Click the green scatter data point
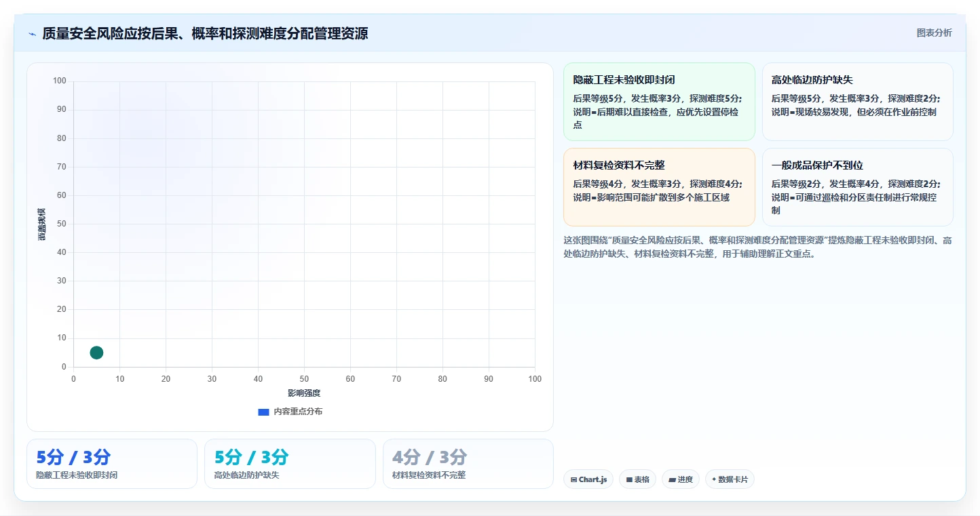The width and height of the screenshot is (980, 516). (96, 353)
